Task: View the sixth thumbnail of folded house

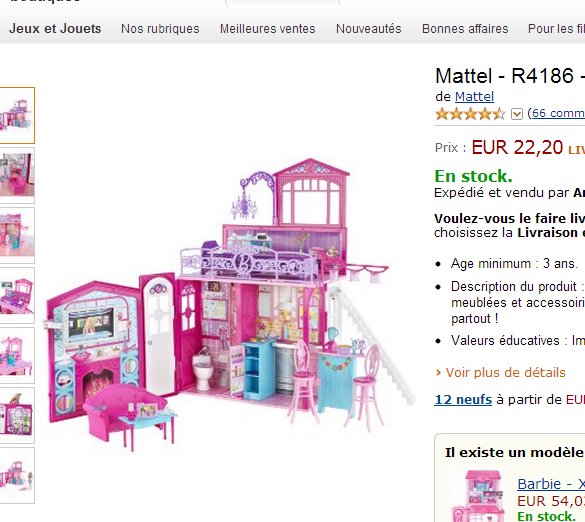Action: [17, 415]
